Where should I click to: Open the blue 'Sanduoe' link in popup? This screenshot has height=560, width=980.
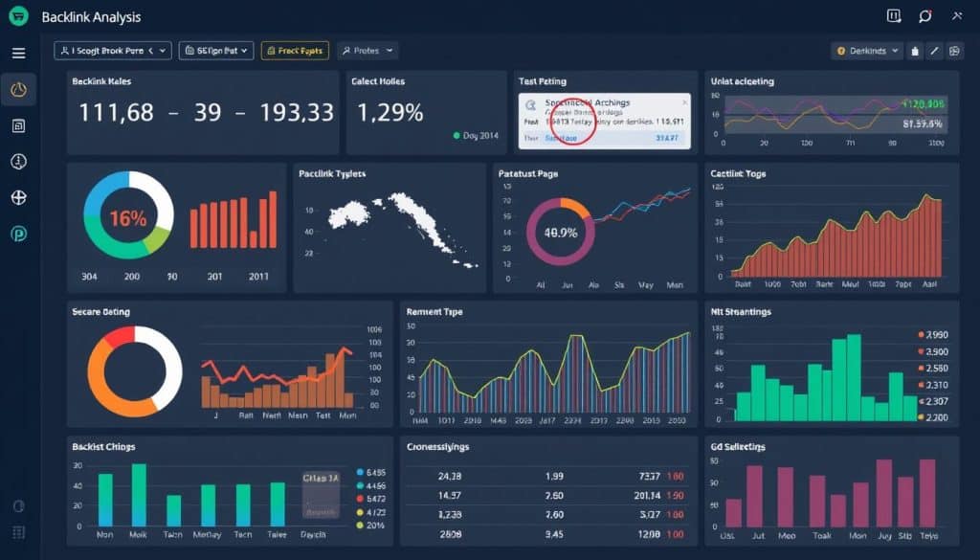tap(561, 138)
